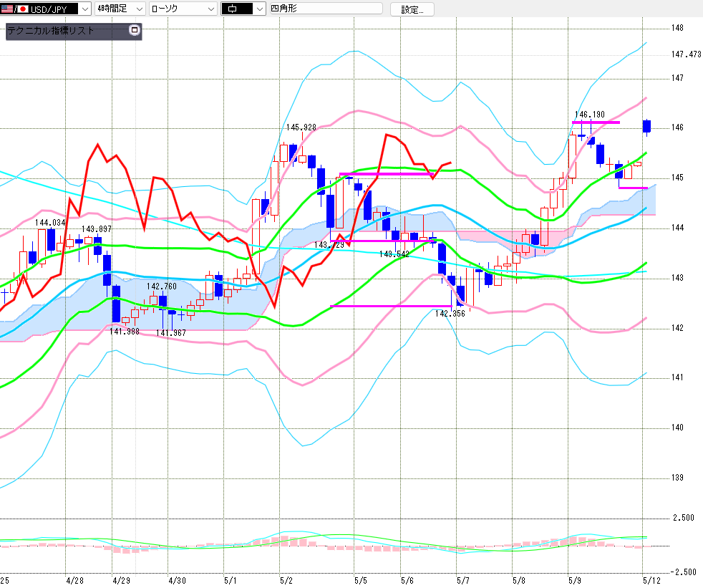703x588 pixels.
Task: Click the 2.500 indicator axis label
Action: click(x=684, y=518)
